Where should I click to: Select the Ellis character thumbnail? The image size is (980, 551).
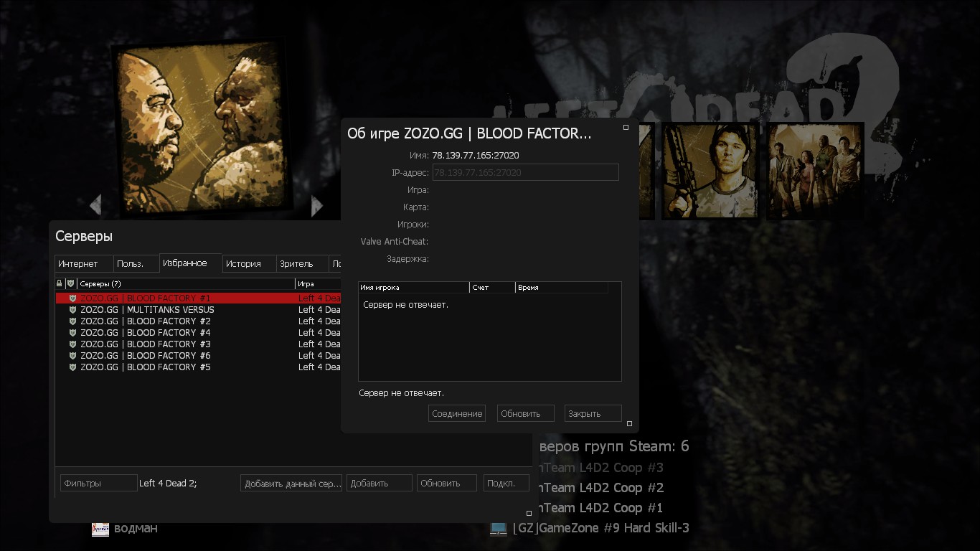tap(710, 171)
